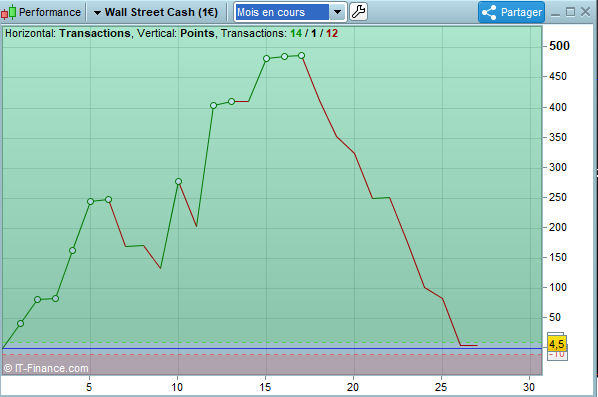This screenshot has width=598, height=397.
Task: Click the Points vertical axis label
Action: (197, 34)
